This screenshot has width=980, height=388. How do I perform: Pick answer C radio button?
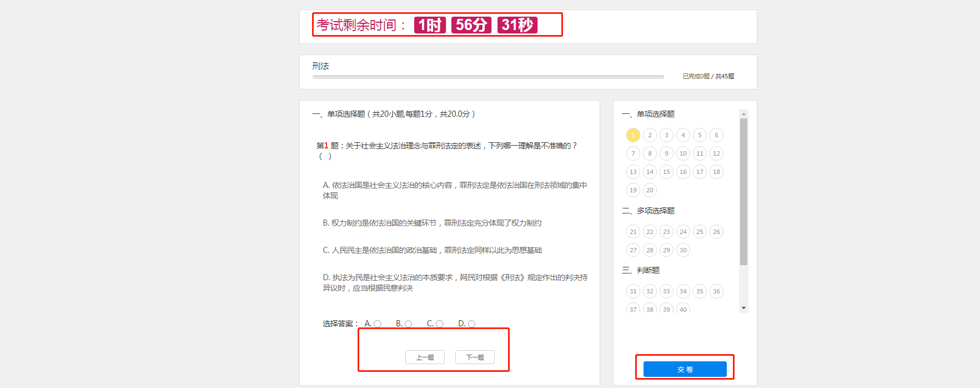point(440,324)
